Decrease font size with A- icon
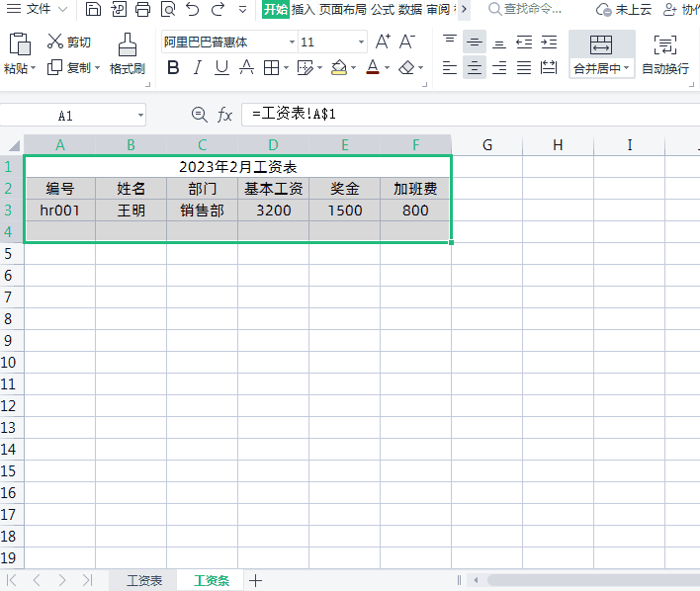Screen dimensions: 700x591 click(x=406, y=42)
